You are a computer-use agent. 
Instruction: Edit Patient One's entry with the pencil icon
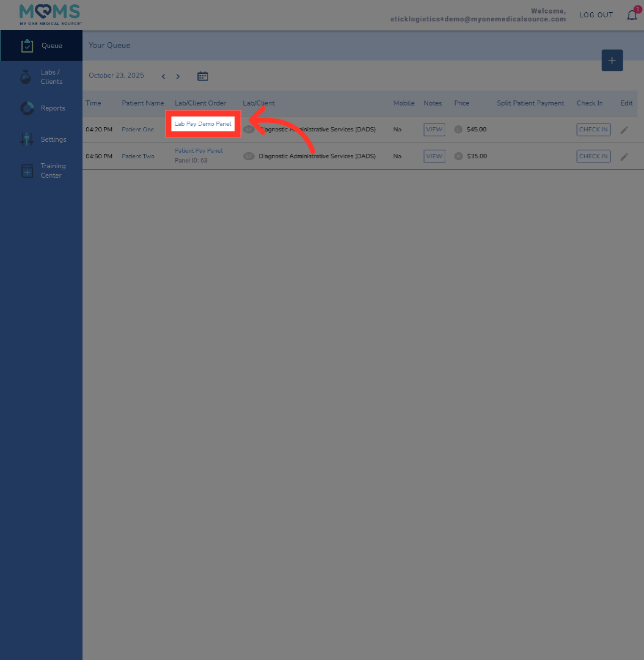click(x=624, y=129)
